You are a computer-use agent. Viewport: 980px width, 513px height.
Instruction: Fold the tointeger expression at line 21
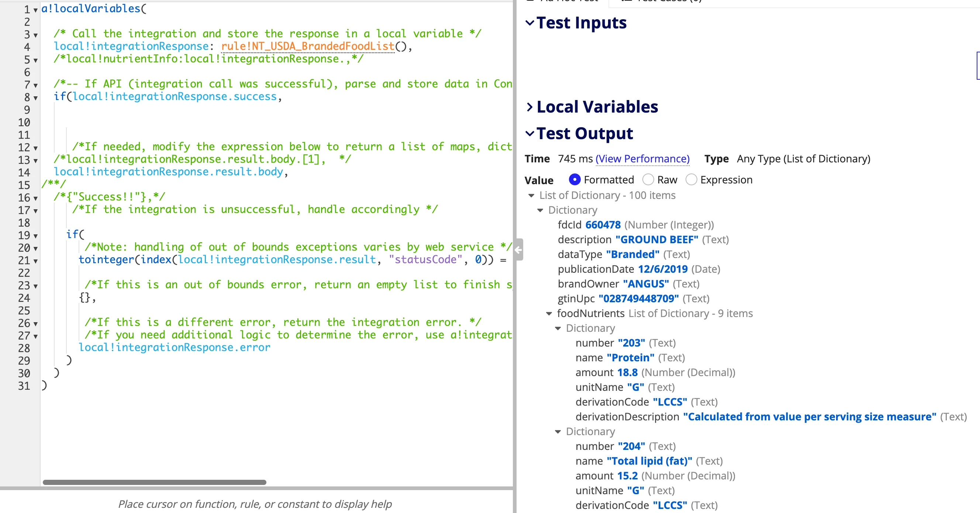click(x=35, y=261)
